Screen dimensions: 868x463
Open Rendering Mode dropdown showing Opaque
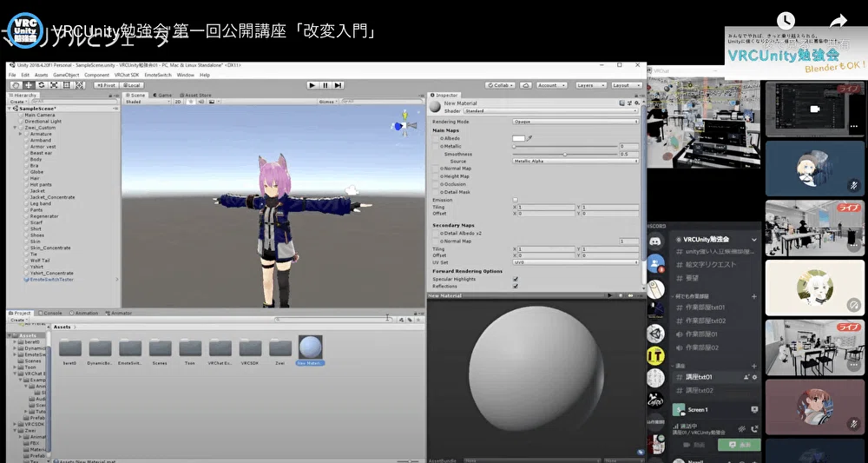coord(575,122)
